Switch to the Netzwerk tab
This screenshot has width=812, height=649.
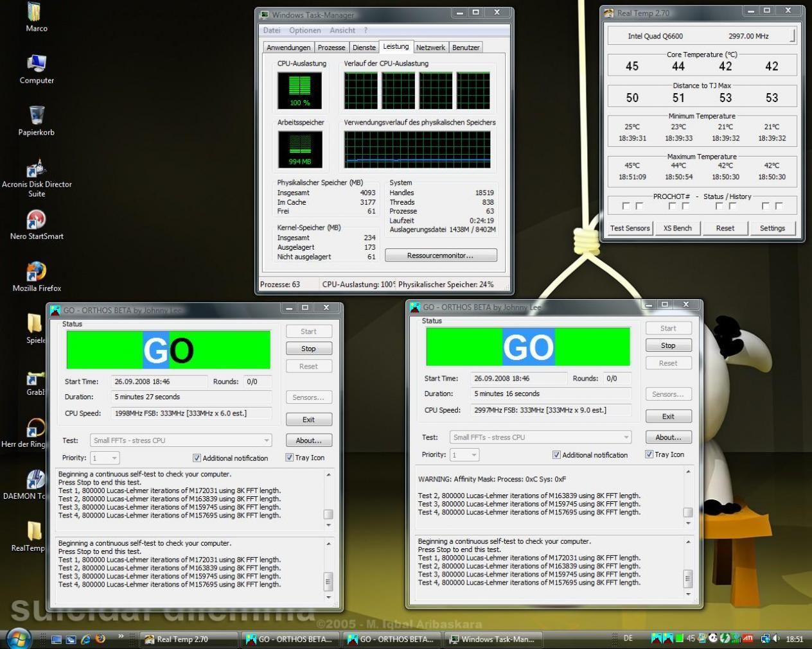click(430, 48)
